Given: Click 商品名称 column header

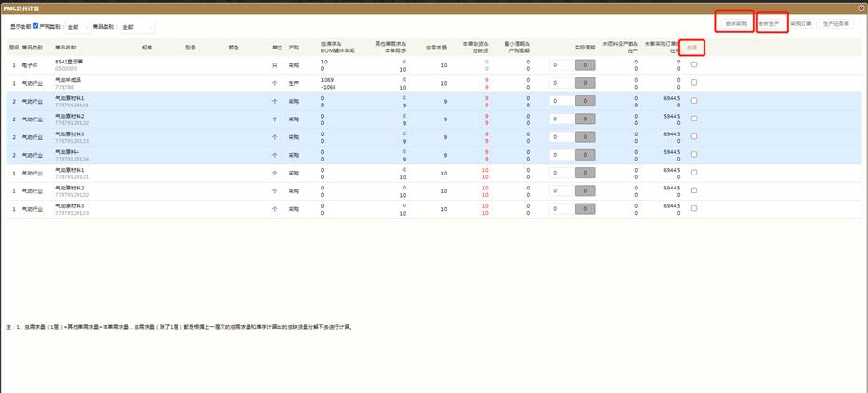Looking at the screenshot, I should (65, 49).
